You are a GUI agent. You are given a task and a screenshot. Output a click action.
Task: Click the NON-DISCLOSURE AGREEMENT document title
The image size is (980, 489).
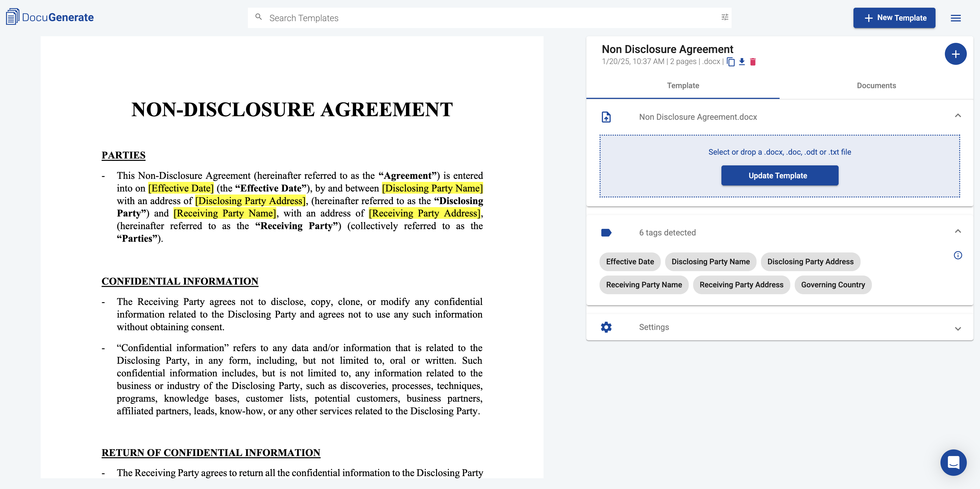[292, 110]
